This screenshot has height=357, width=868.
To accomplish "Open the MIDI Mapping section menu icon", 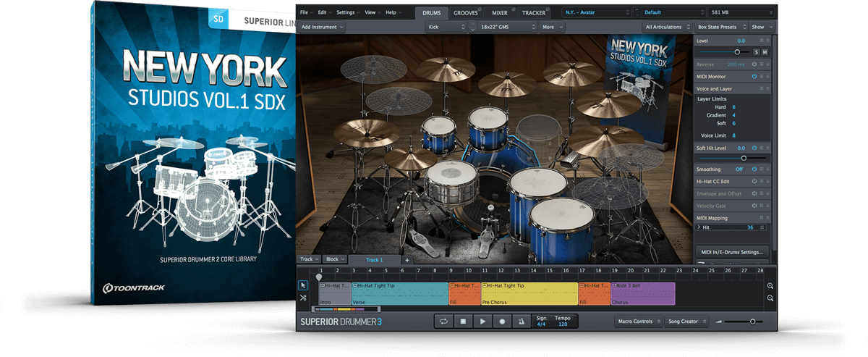I will coord(762,217).
